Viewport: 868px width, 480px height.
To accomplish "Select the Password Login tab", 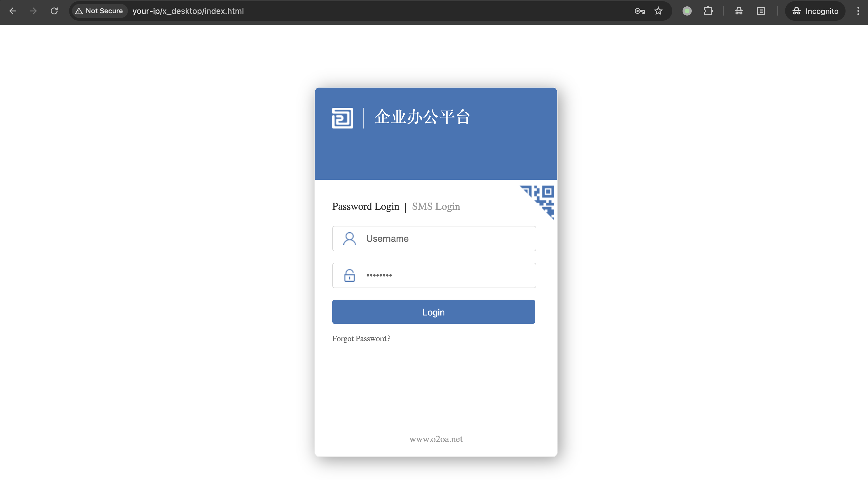I will [365, 206].
